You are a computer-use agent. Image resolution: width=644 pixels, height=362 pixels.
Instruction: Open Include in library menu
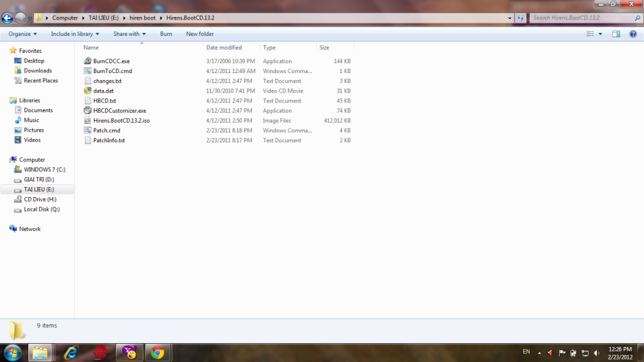[x=75, y=34]
